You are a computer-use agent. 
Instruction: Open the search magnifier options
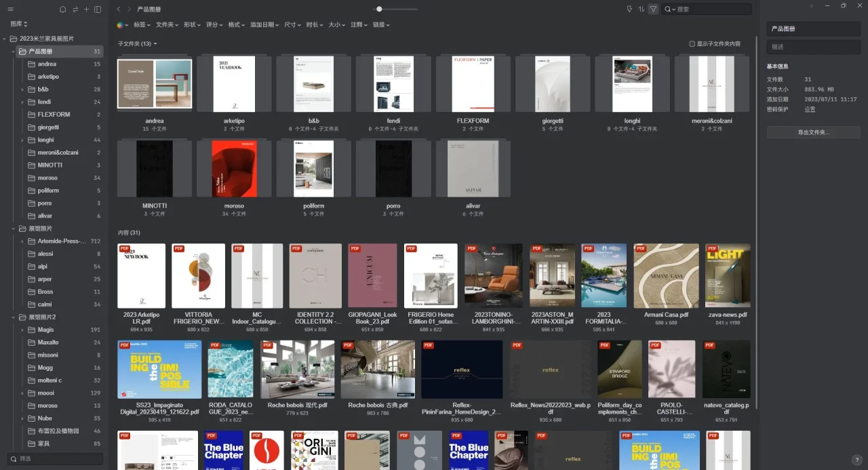tap(670, 9)
